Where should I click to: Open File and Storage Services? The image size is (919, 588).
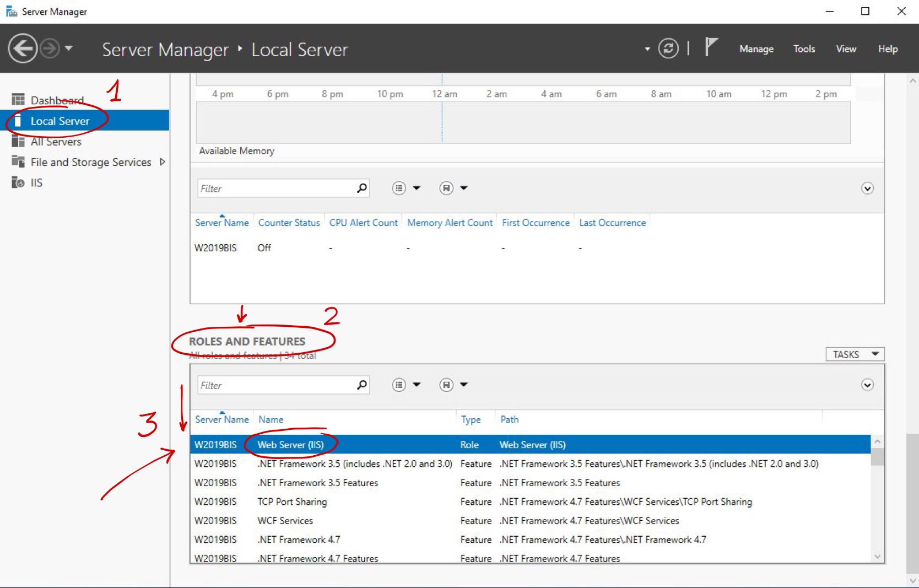pyautogui.click(x=85, y=162)
